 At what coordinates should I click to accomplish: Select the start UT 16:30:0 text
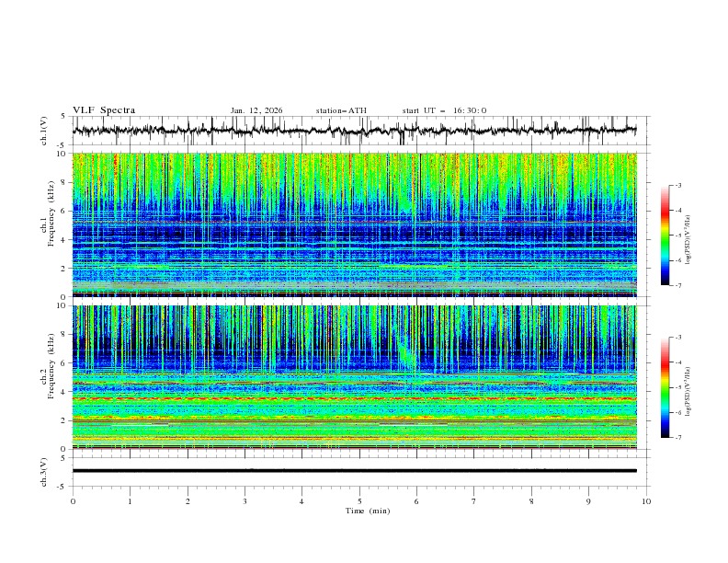point(444,110)
